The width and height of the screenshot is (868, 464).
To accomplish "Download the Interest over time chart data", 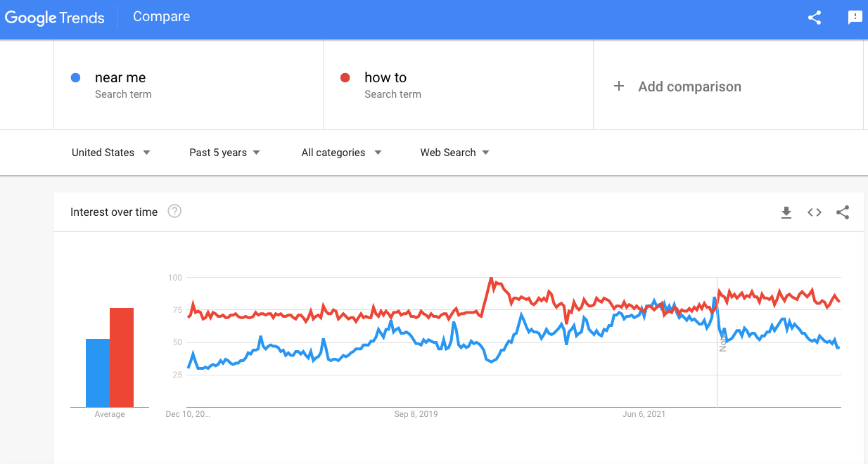I will tap(786, 212).
